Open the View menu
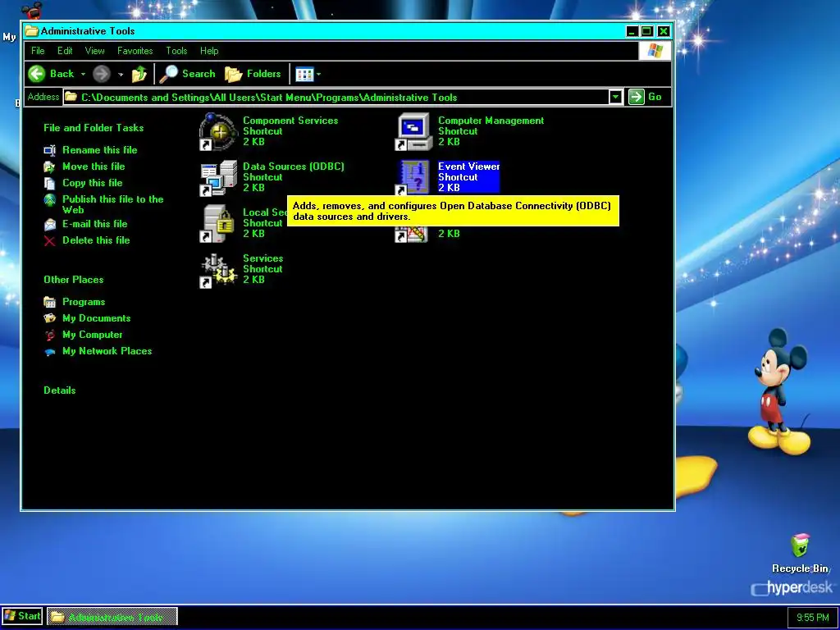840x630 pixels. [94, 51]
